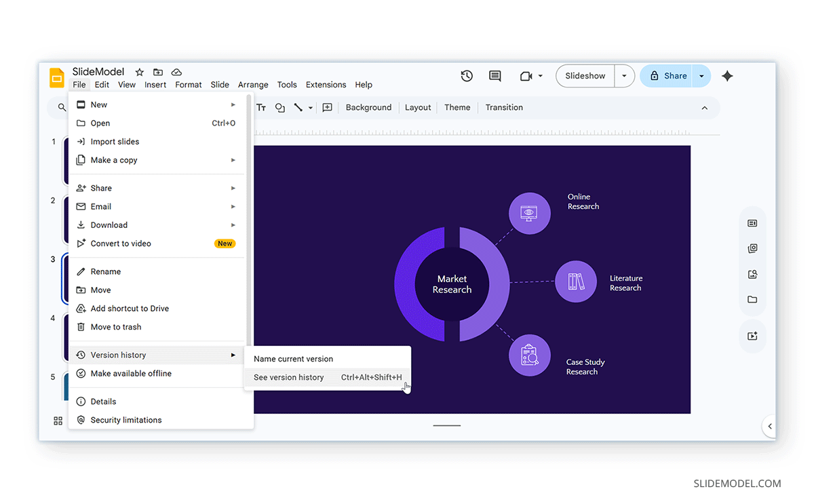Image resolution: width=814 pixels, height=504 pixels.
Task: Star the SlideModel presentation
Action: click(140, 72)
